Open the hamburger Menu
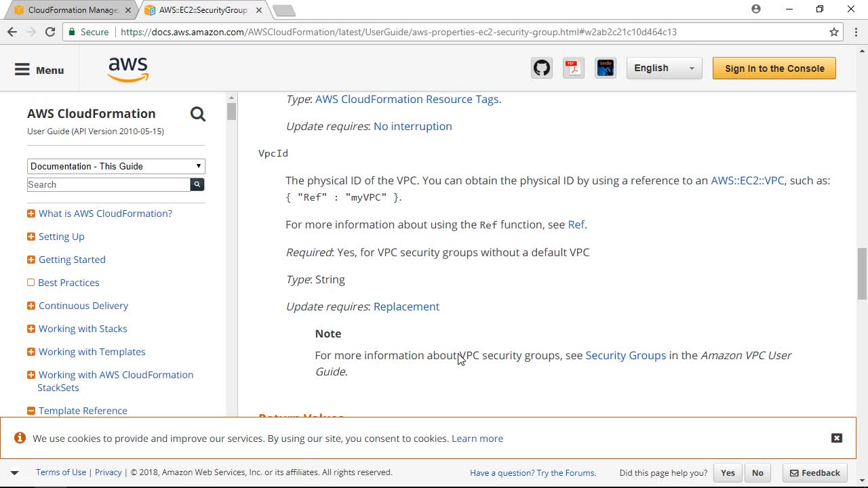Image resolution: width=868 pixels, height=488 pixels. coord(39,70)
